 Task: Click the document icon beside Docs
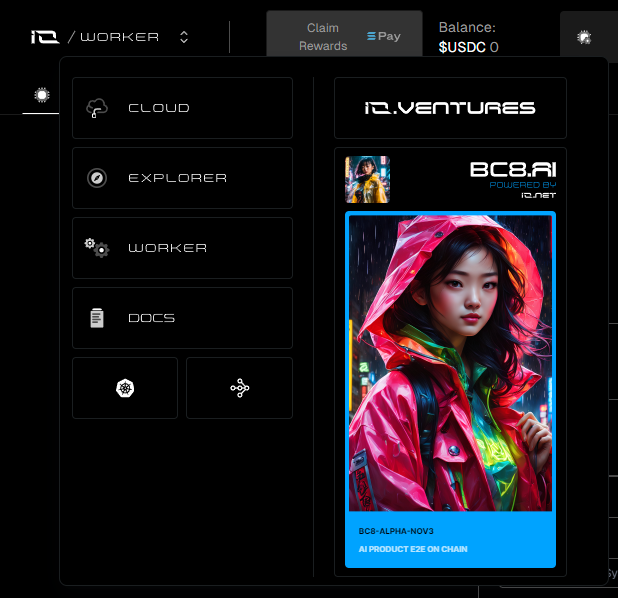97,318
